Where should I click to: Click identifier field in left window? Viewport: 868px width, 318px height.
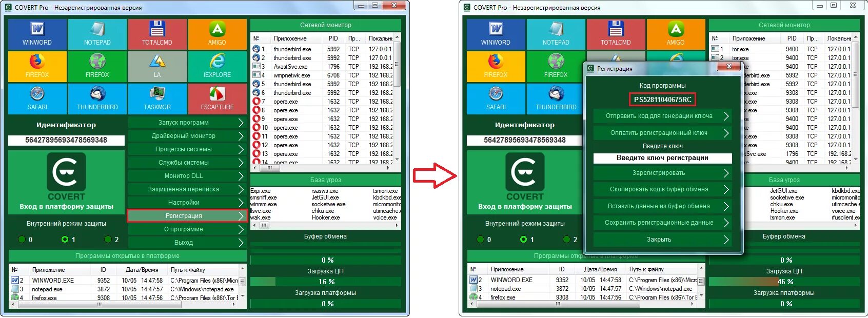tap(66, 140)
